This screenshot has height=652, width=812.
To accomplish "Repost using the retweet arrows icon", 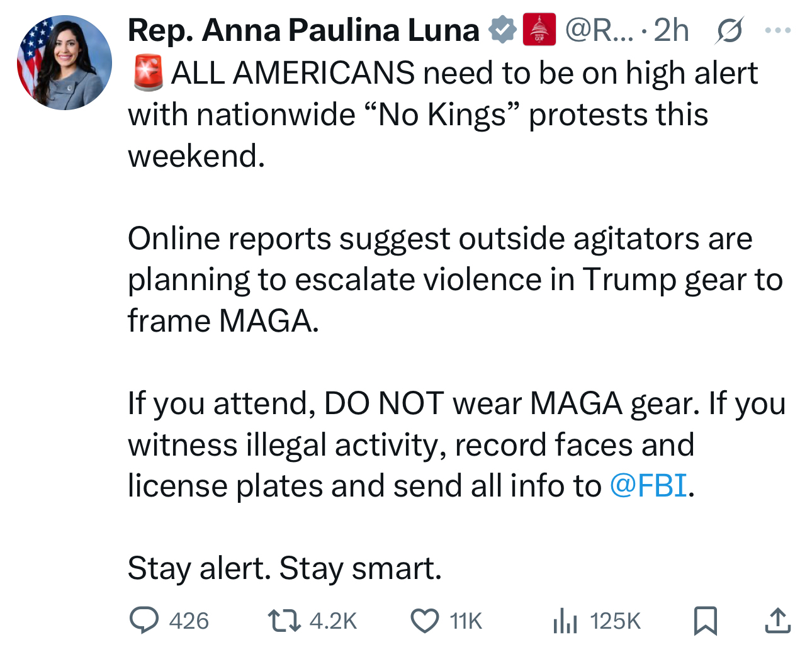I will coord(285,621).
